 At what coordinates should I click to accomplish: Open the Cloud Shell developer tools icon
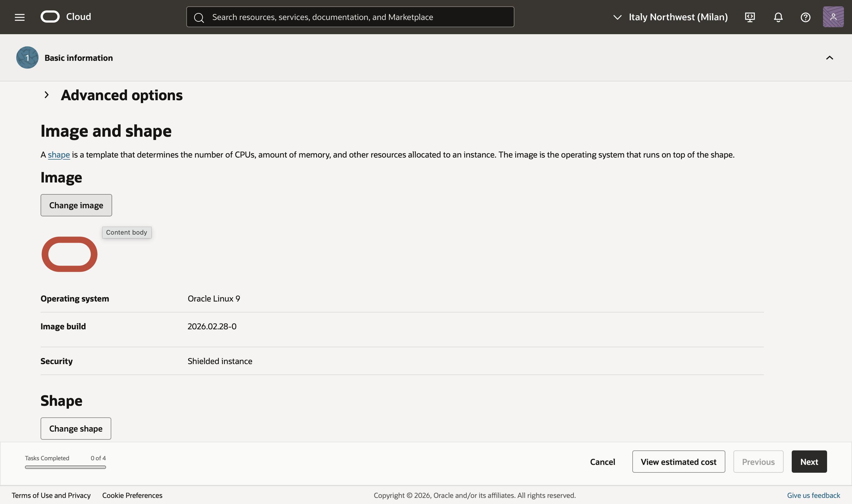750,17
